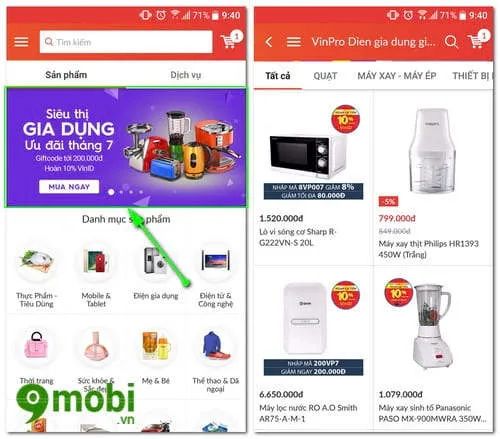The height and width of the screenshot is (439, 500).
Task: Open shopping cart on home screen
Action: tap(231, 40)
